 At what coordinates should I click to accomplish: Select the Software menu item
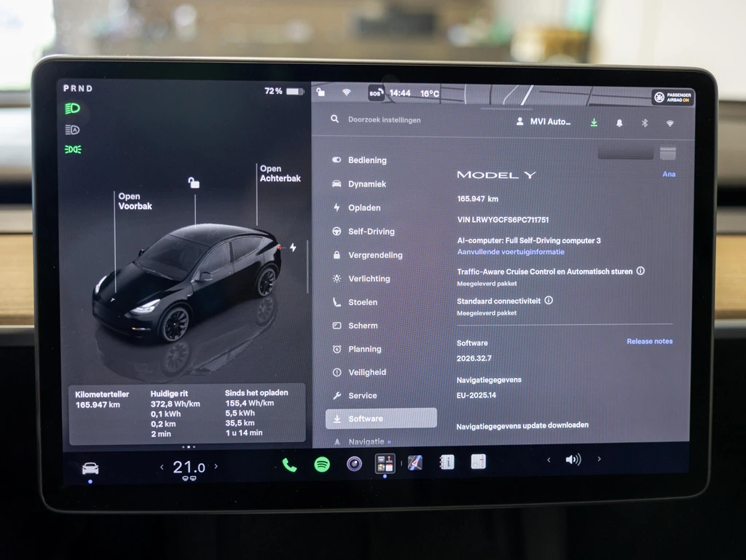point(381,418)
